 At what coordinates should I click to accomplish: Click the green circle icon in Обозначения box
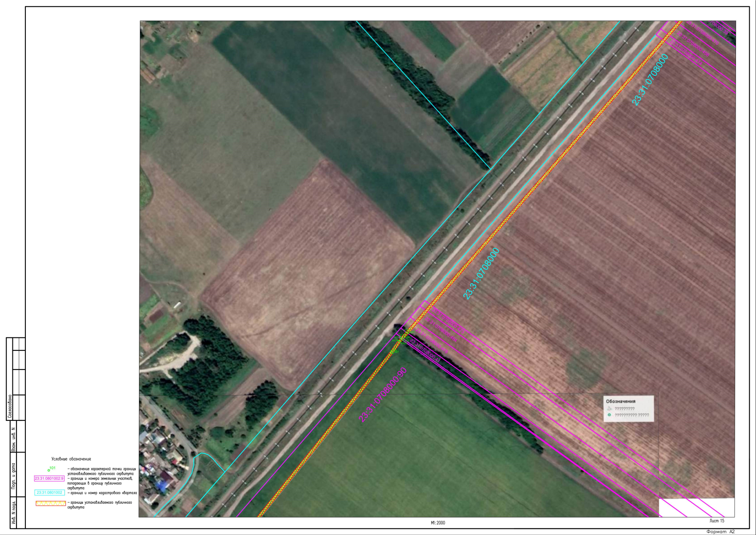pos(609,415)
